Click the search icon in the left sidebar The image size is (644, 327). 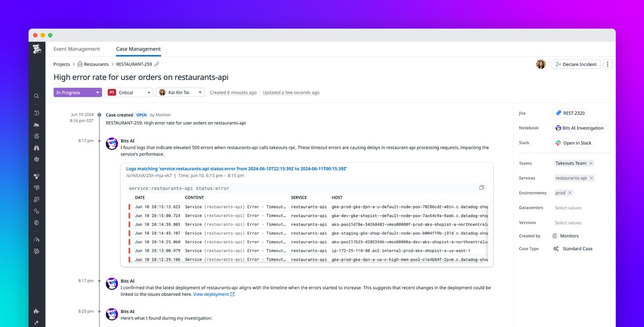pos(36,96)
